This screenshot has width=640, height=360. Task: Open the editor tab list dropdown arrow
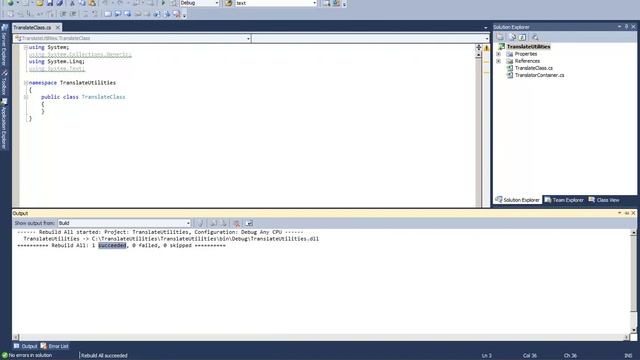tap(486, 28)
